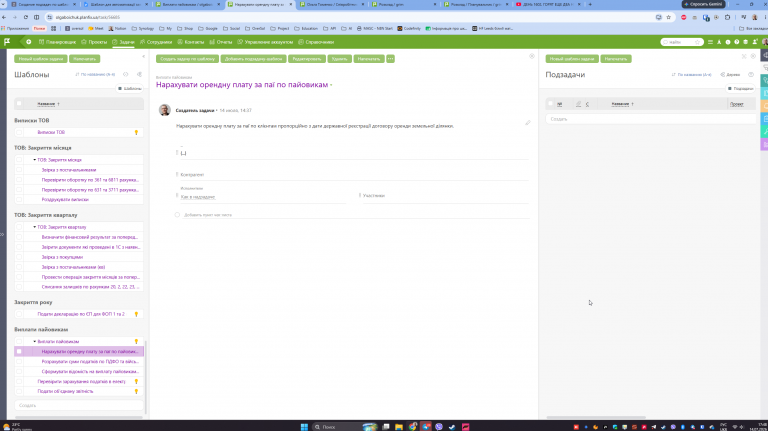This screenshot has height=431, width=768.
Task: Click the lightbulb icon in the Виписки ТОВ row
Action: pos(136,132)
